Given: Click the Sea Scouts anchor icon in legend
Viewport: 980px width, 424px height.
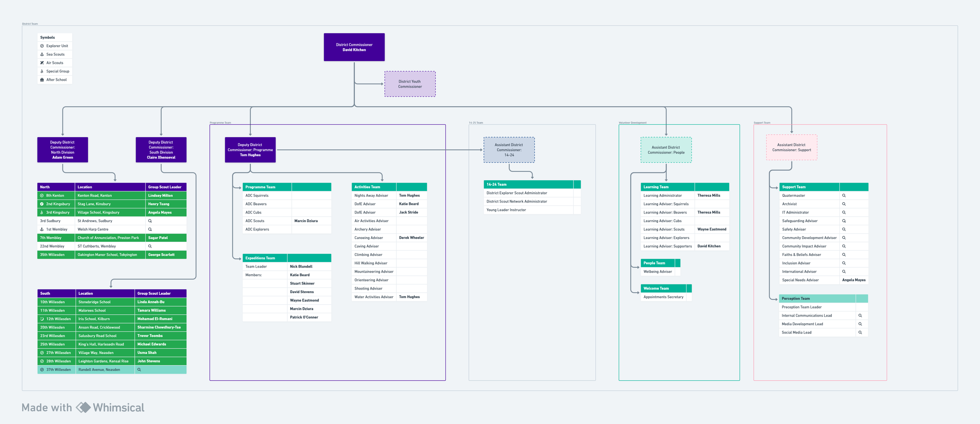Looking at the screenshot, I should tap(42, 54).
